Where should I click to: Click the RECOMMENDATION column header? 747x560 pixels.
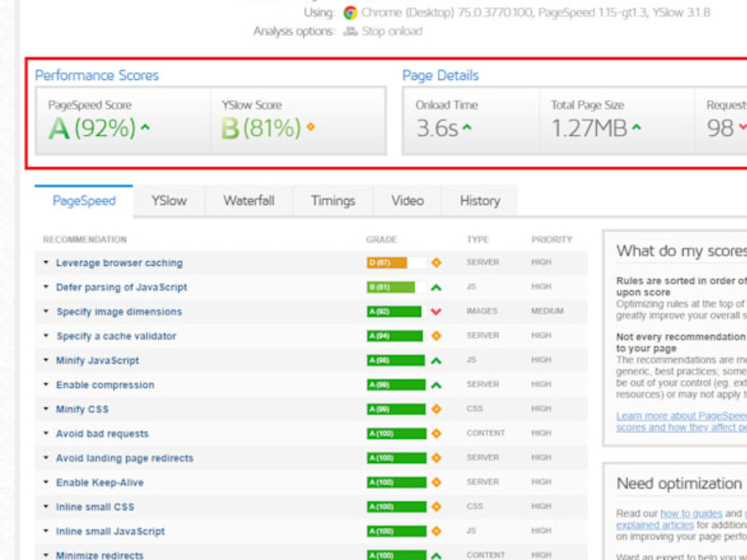pyautogui.click(x=85, y=240)
